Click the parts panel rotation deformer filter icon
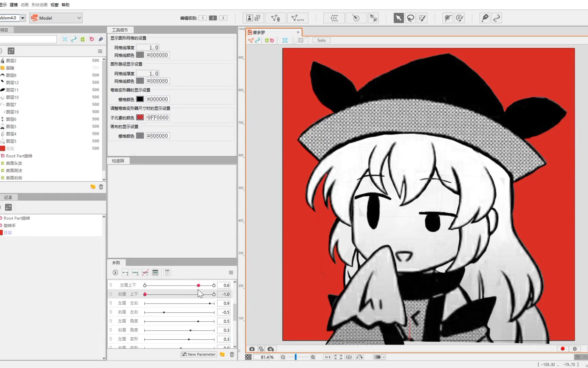This screenshot has height=368, width=588. tap(92, 40)
